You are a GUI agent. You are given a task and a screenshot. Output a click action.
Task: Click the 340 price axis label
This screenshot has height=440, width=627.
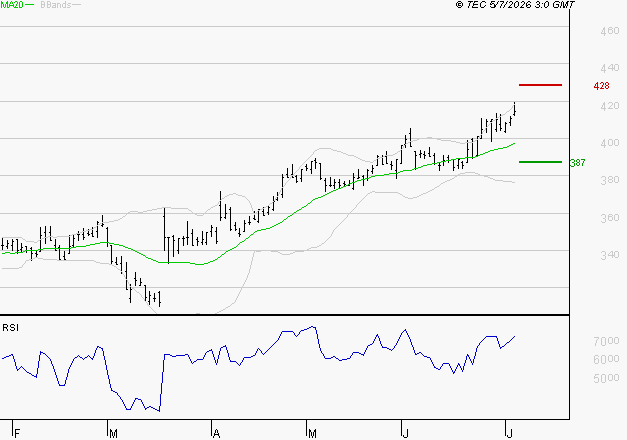610,255
